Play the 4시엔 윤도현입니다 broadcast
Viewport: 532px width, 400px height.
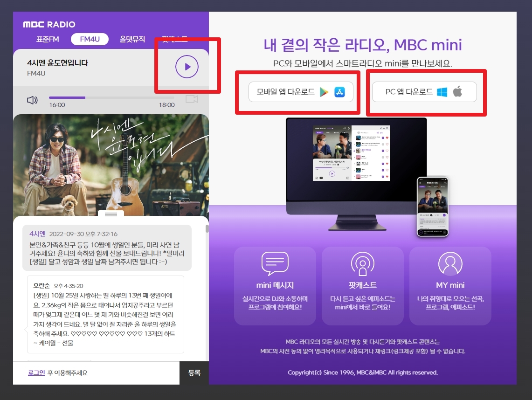tap(187, 67)
